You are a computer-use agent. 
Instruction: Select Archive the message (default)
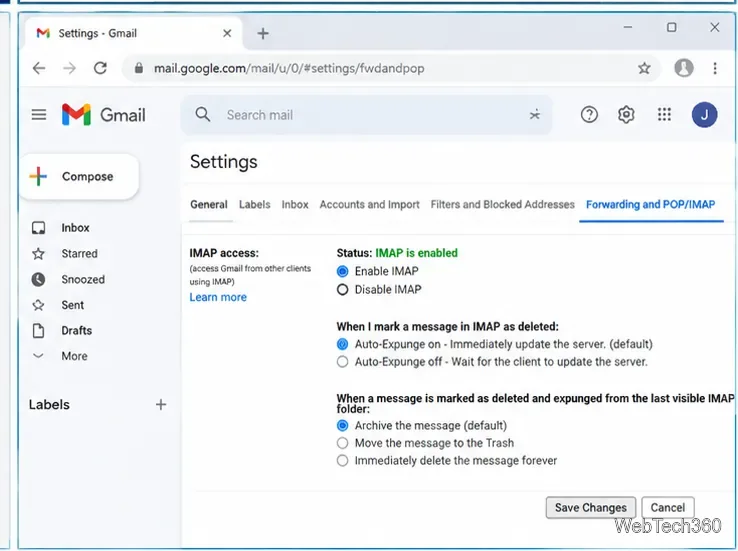(343, 426)
